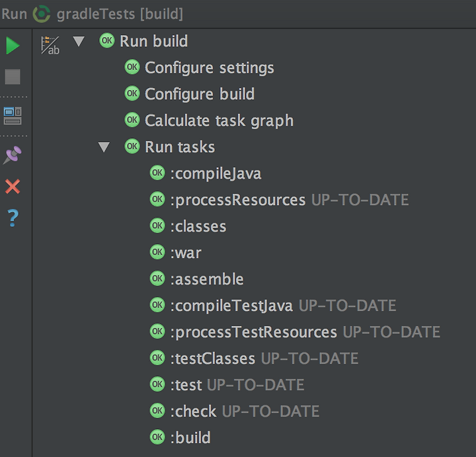Click the red X close icon
The image size is (476, 457).
(x=13, y=186)
